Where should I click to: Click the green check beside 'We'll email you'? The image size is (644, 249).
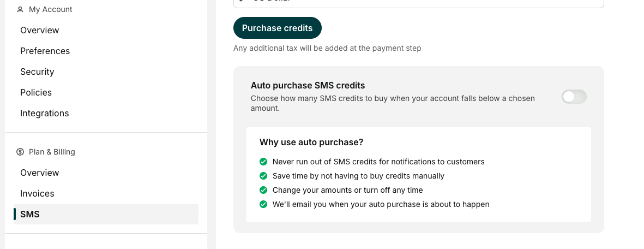tap(263, 204)
